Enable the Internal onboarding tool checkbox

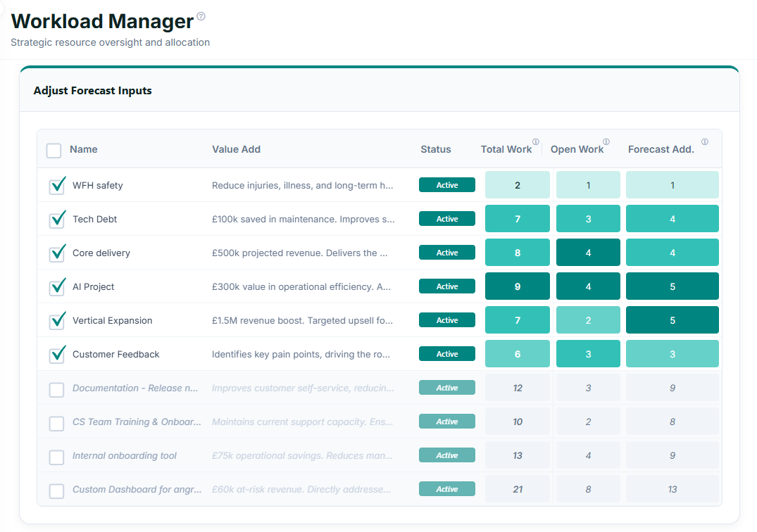(56, 457)
